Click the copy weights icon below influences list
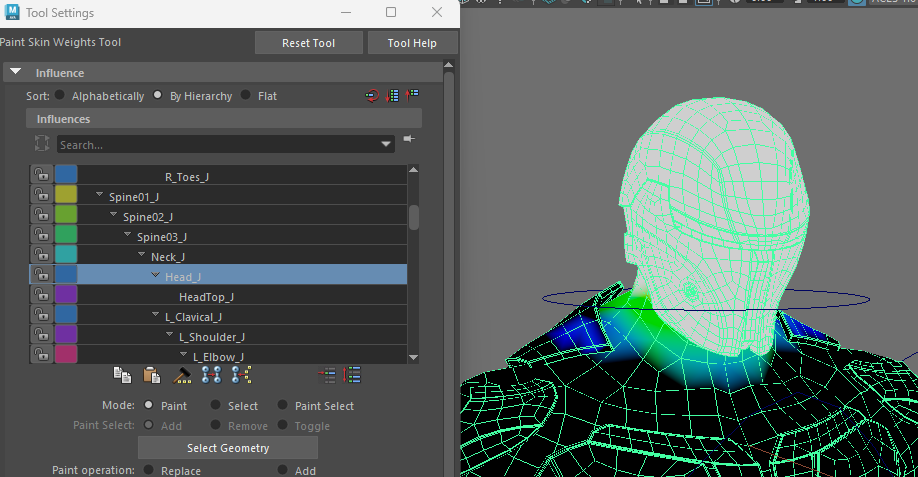The width and height of the screenshot is (918, 477). click(x=122, y=375)
